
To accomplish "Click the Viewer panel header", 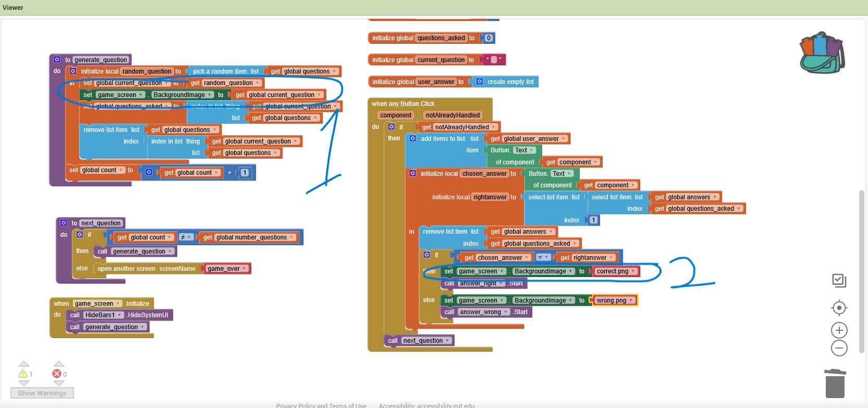I will pos(13,7).
